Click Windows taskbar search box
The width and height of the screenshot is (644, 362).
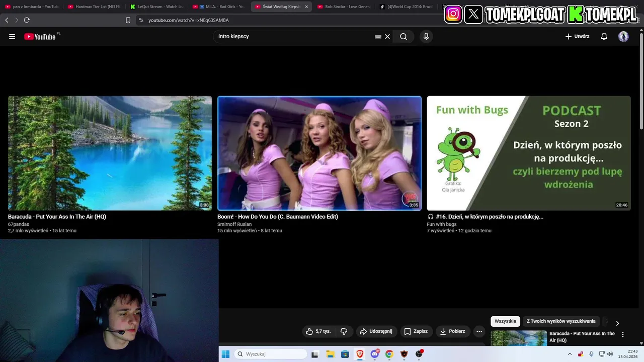tap(271, 354)
